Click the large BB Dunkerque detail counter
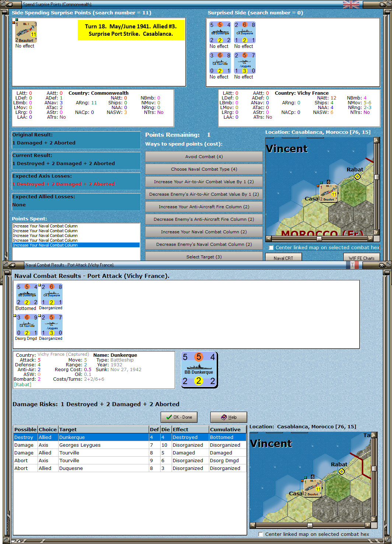The width and height of the screenshot is (392, 544). (199, 370)
